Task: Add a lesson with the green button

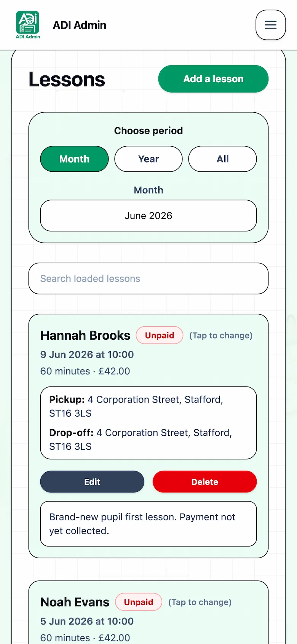Action: (213, 79)
